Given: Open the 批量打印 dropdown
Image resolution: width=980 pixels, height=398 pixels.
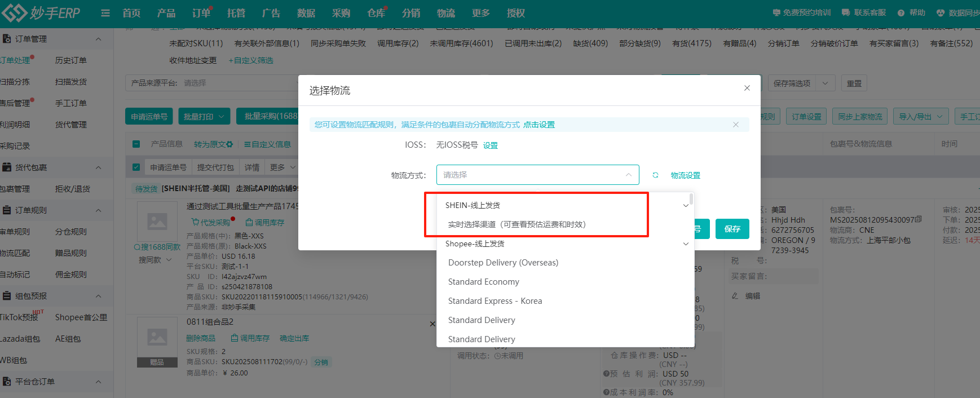Looking at the screenshot, I should pos(204,117).
